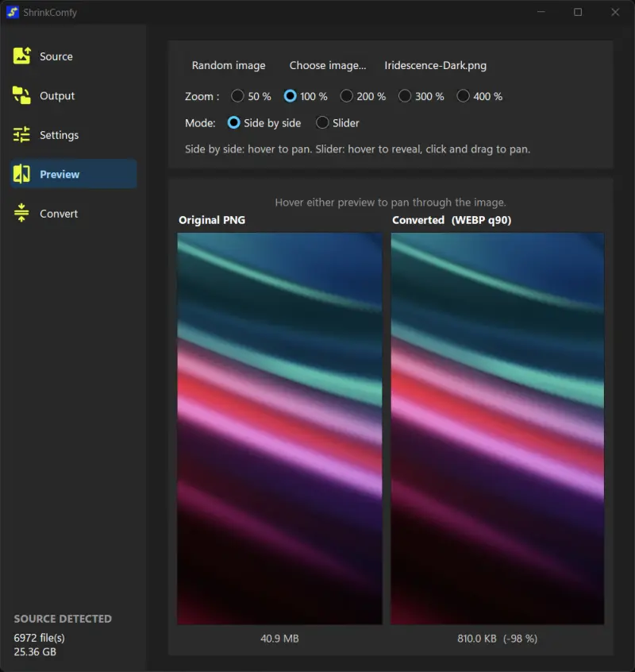This screenshot has height=672, width=635.
Task: Click the Original PNG preview image
Action: [x=279, y=429]
